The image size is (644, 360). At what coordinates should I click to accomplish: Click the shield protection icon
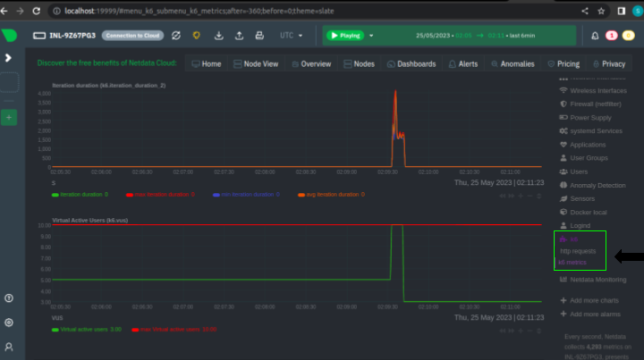196,36
